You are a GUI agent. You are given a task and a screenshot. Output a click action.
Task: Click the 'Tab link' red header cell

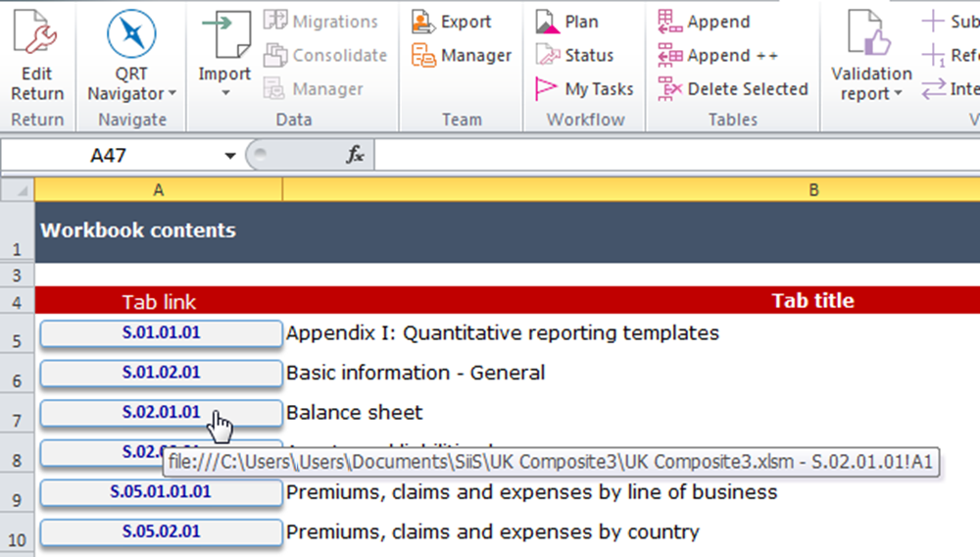click(159, 301)
